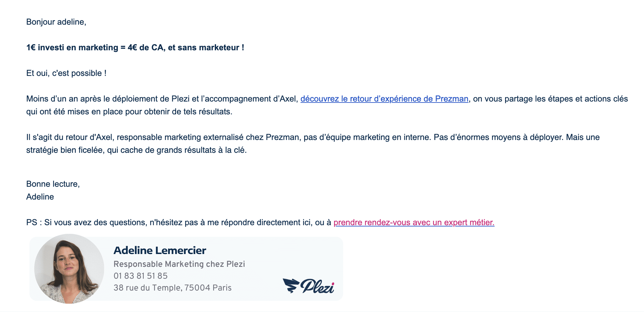The width and height of the screenshot is (644, 312).
Task: Click the paragraph starting 'Il s'agit du retour d'Axel'
Action: click(313, 144)
